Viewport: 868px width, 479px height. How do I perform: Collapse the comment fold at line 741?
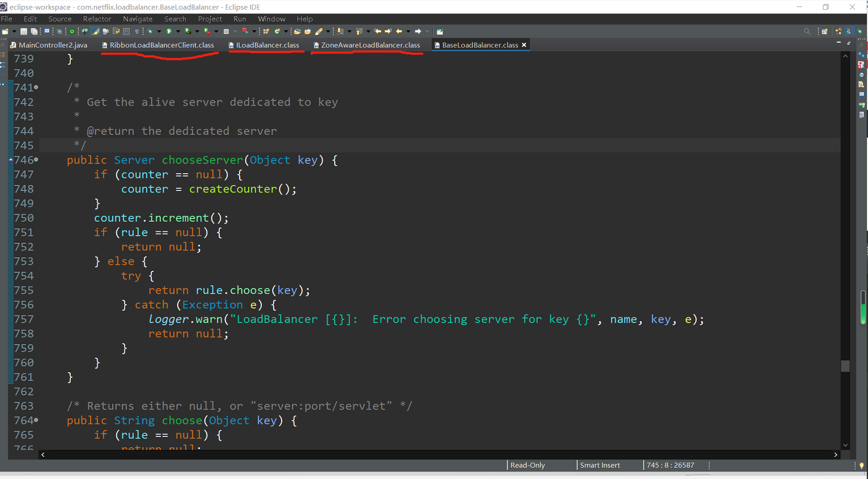tap(36, 87)
